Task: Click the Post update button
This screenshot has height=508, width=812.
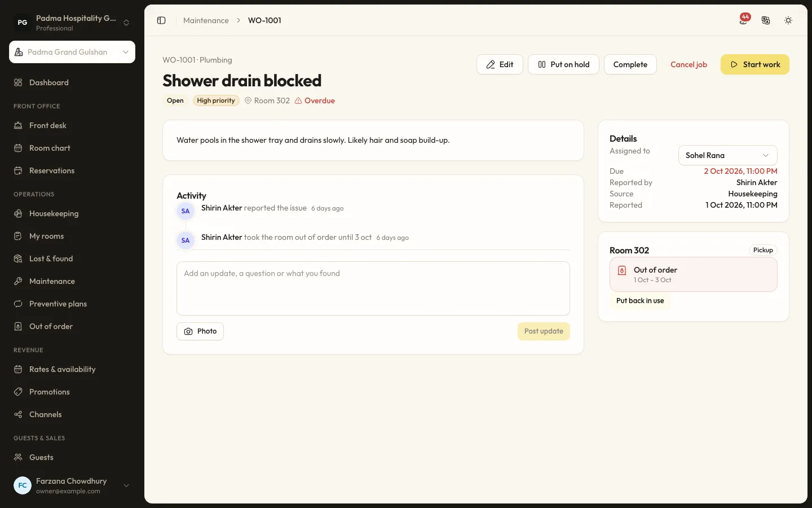Action: (x=544, y=331)
